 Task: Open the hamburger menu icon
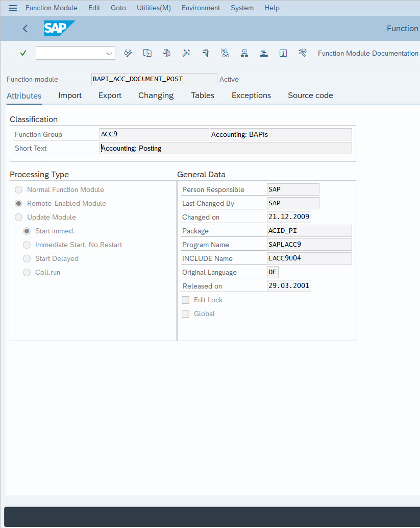pyautogui.click(x=13, y=8)
